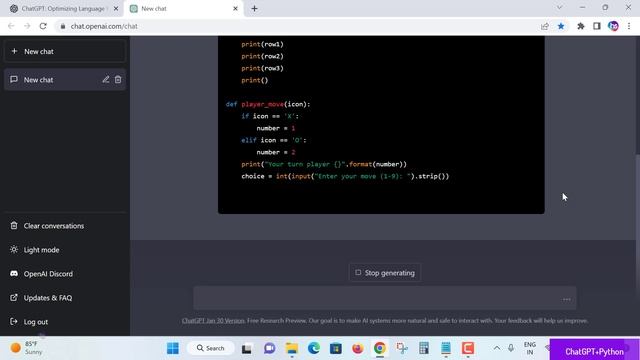640x360 pixels.
Task: Click the New chat button in sidebar
Action: pyautogui.click(x=65, y=51)
